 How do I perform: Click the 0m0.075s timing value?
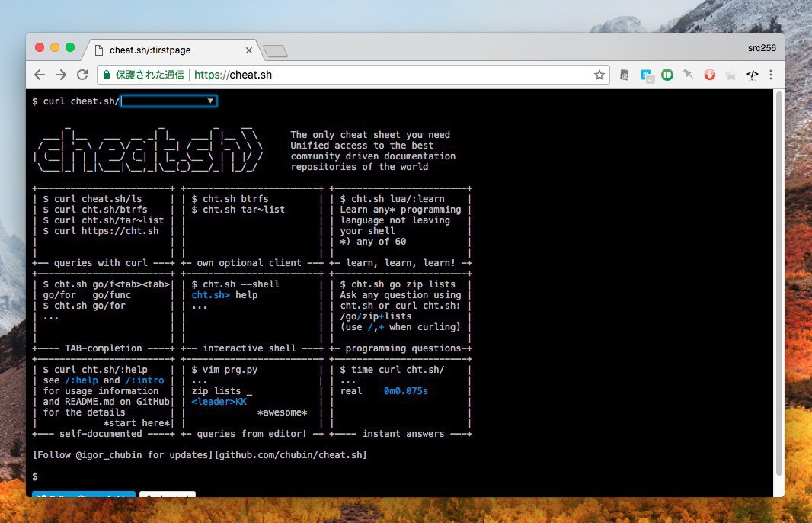406,391
